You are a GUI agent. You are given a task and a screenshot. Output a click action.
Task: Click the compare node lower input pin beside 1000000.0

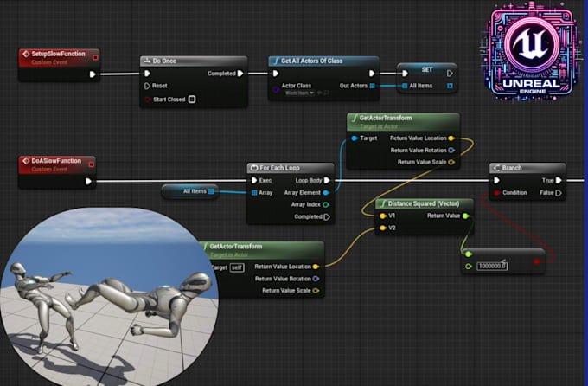pos(468,267)
